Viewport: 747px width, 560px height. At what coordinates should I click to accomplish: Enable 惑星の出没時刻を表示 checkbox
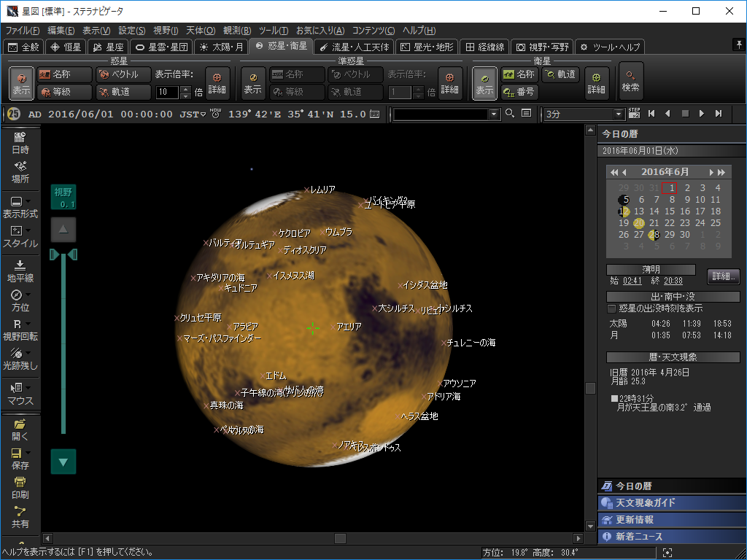[612, 308]
